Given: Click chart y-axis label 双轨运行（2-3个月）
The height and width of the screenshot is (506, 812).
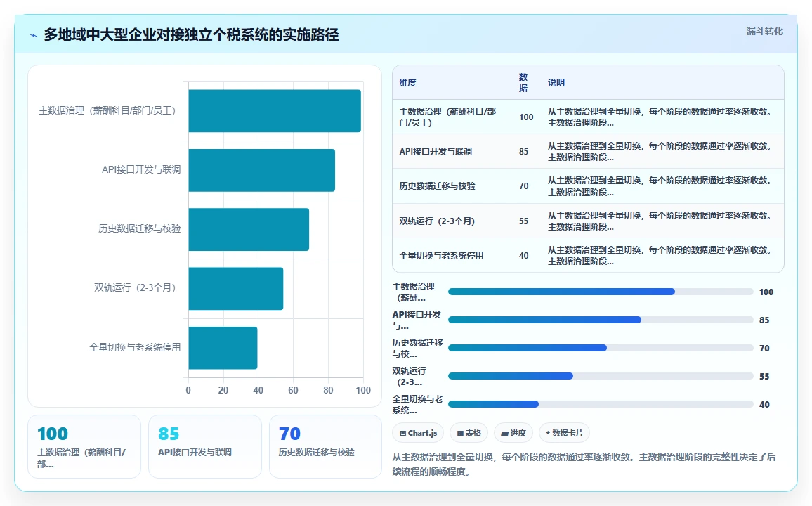Looking at the screenshot, I should click(x=137, y=288).
